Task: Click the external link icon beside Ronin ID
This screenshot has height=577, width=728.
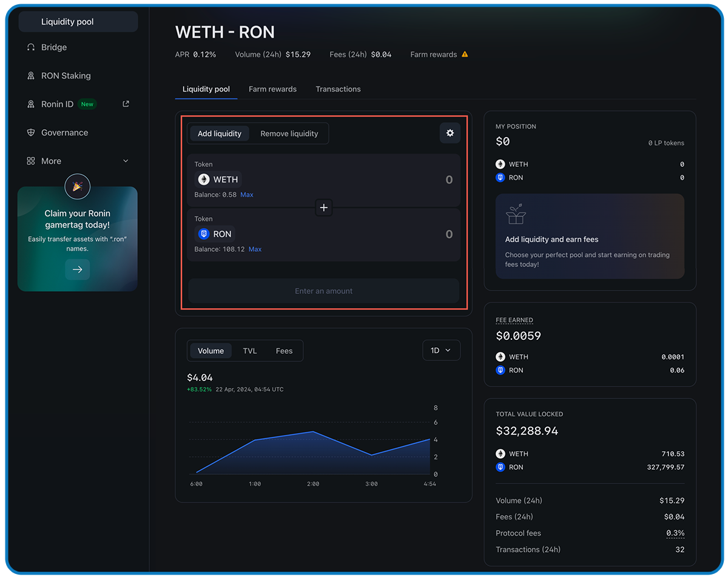Action: click(x=125, y=103)
